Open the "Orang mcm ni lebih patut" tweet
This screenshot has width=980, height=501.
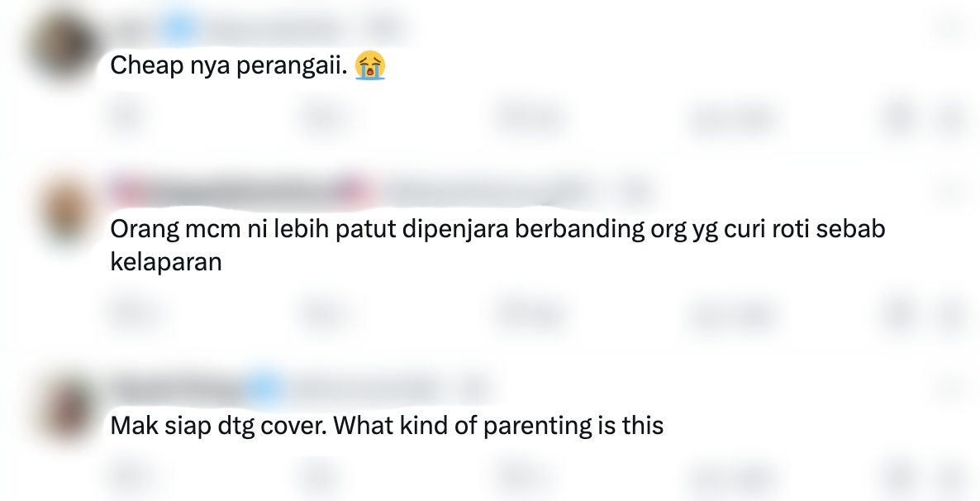pos(497,246)
